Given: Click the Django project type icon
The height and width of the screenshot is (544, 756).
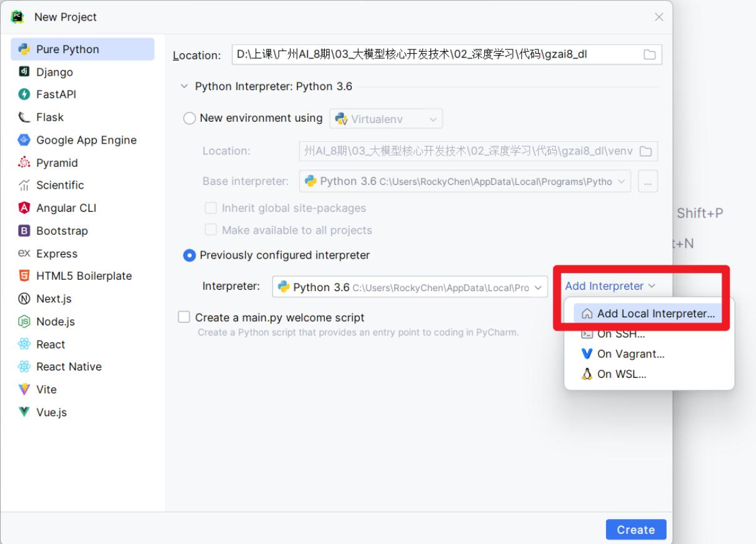Looking at the screenshot, I should click(24, 72).
